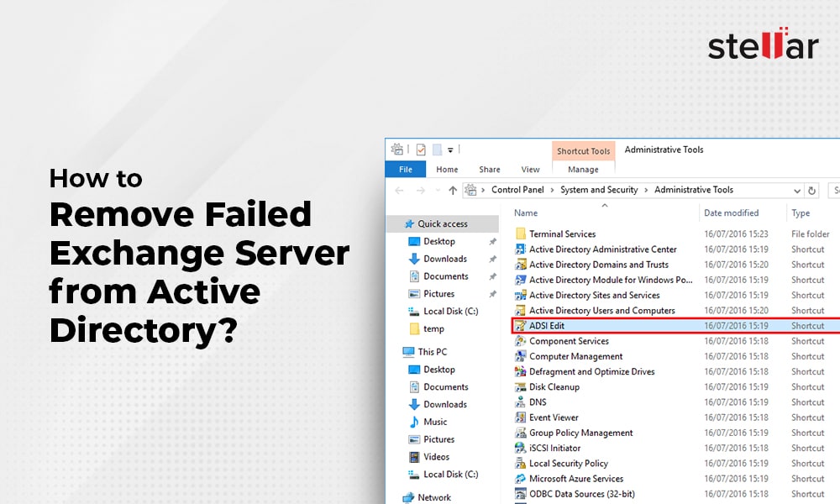Select Videos under This PC
Screen dimensions: 840x504
coord(436,457)
